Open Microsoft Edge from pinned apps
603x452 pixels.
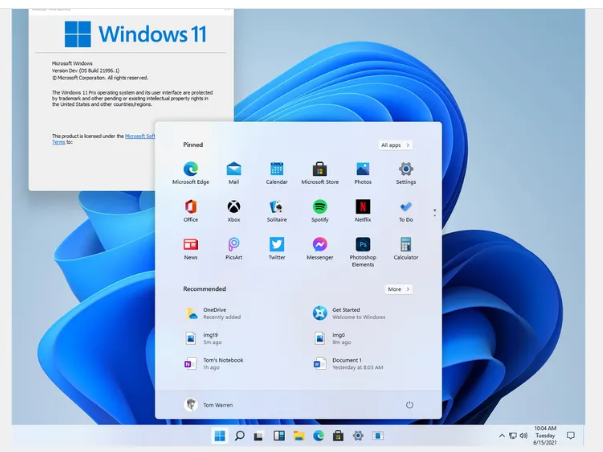(x=191, y=173)
